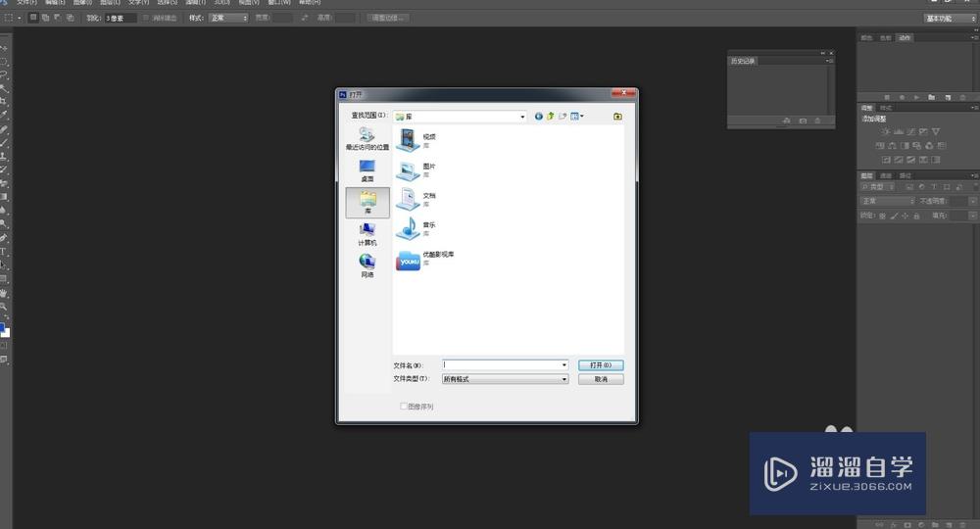Screen dimensions: 980x529
Task: Select the Zoom tool in toolbox
Action: click(4, 307)
